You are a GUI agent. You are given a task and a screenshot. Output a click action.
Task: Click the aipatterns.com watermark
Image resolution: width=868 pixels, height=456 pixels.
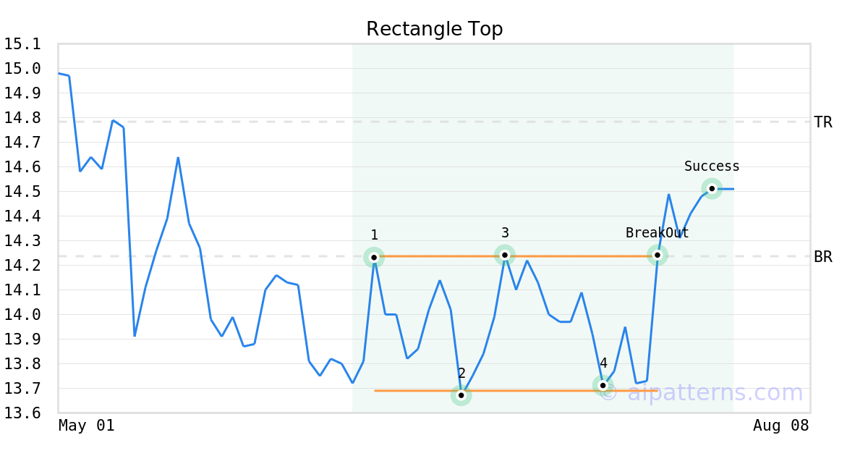(x=702, y=392)
